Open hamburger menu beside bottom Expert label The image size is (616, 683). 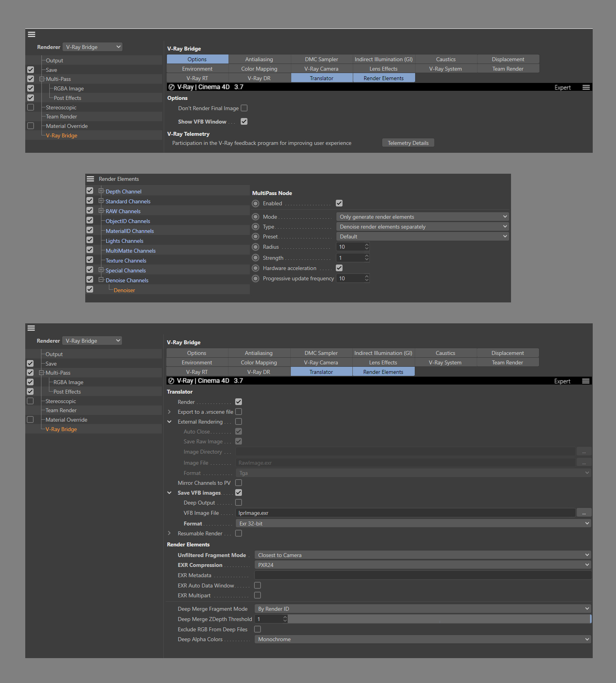point(586,381)
